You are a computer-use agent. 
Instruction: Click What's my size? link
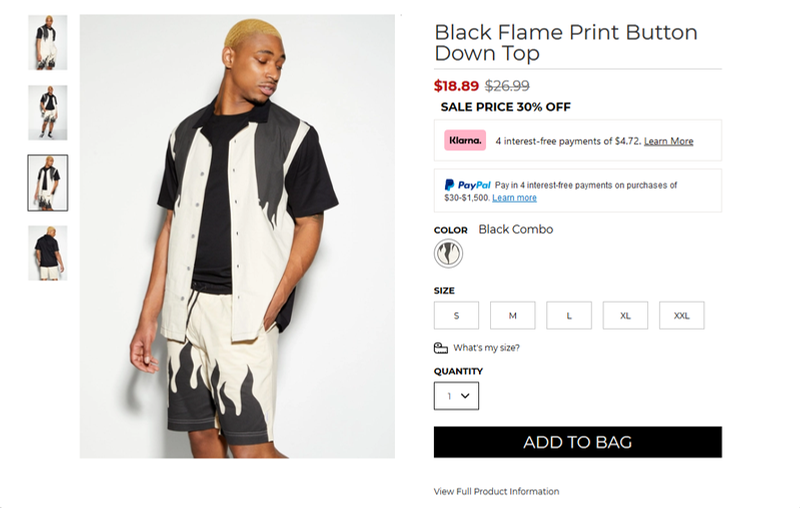[x=486, y=348]
